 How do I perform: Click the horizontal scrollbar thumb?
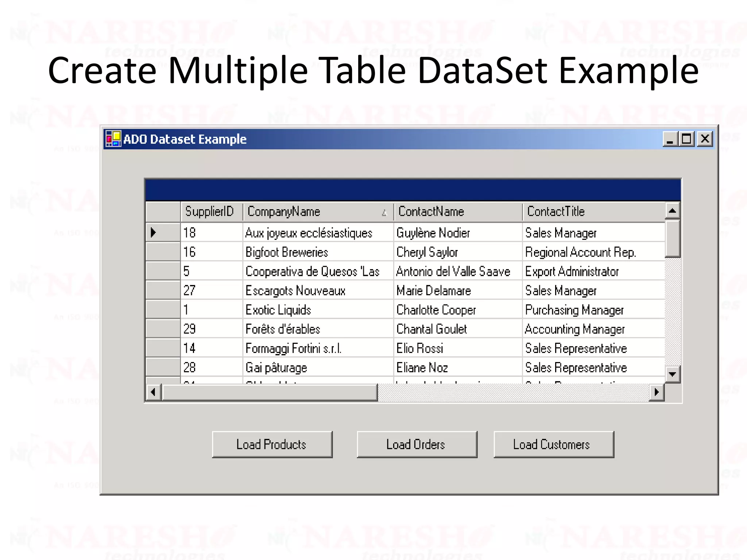point(270,392)
